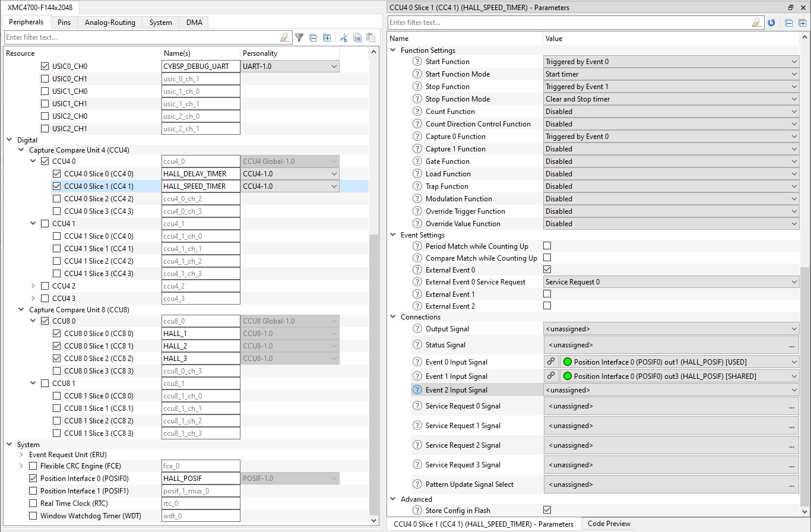Show help for Event 2 Input Signal
This screenshot has width=811, height=532.
tap(417, 390)
